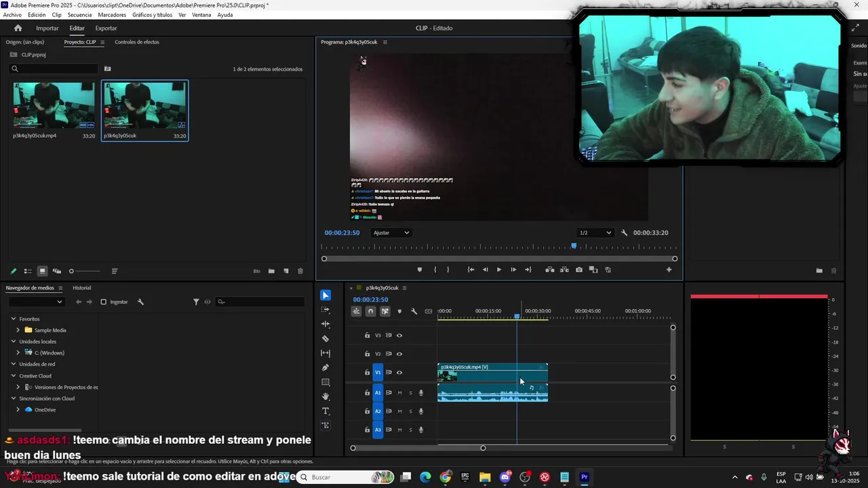Toggle snap magnet in timeline
The width and height of the screenshot is (868, 488).
click(370, 311)
